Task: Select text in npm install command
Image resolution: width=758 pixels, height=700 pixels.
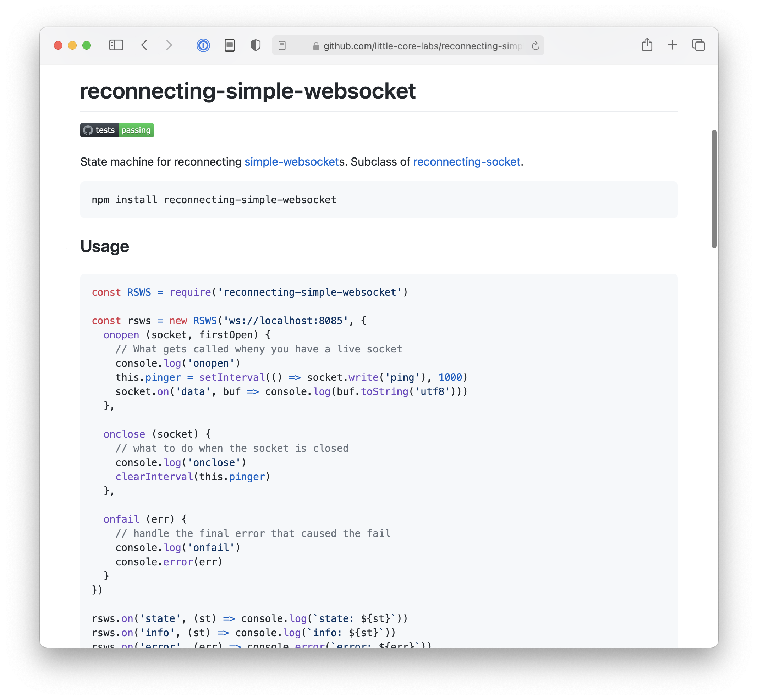Action: click(x=214, y=200)
